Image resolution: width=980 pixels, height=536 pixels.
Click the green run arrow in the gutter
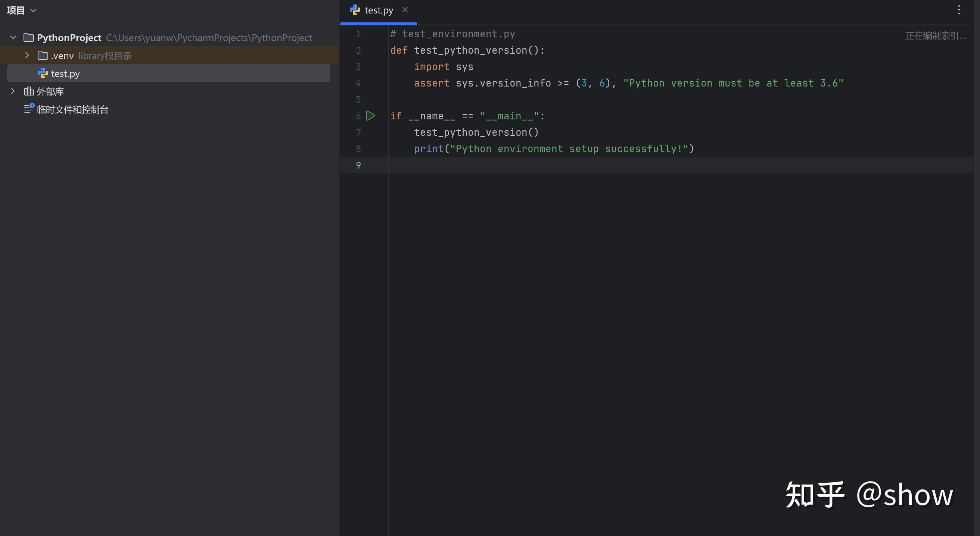(371, 116)
